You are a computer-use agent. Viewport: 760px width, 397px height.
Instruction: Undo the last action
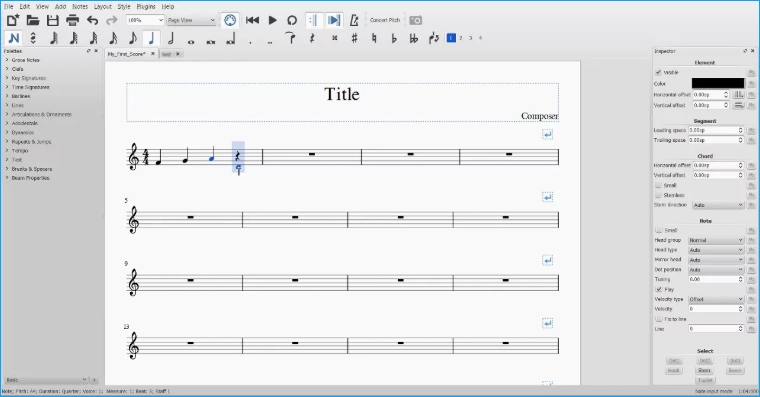(93, 20)
